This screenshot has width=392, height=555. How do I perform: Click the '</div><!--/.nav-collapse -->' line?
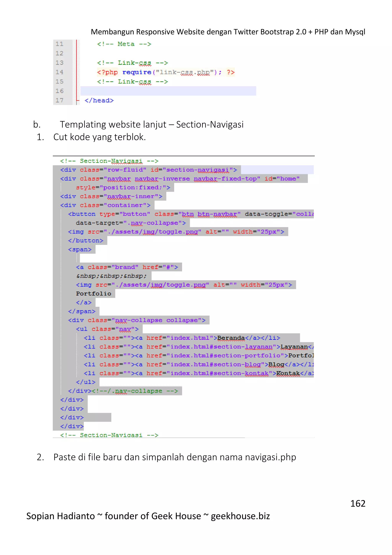[123, 391]
